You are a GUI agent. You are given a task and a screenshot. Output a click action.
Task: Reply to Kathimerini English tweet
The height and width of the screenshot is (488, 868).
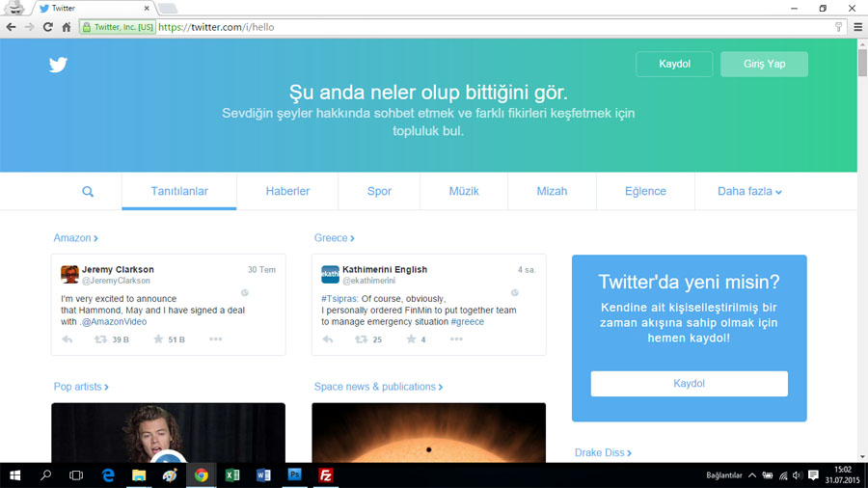(328, 339)
